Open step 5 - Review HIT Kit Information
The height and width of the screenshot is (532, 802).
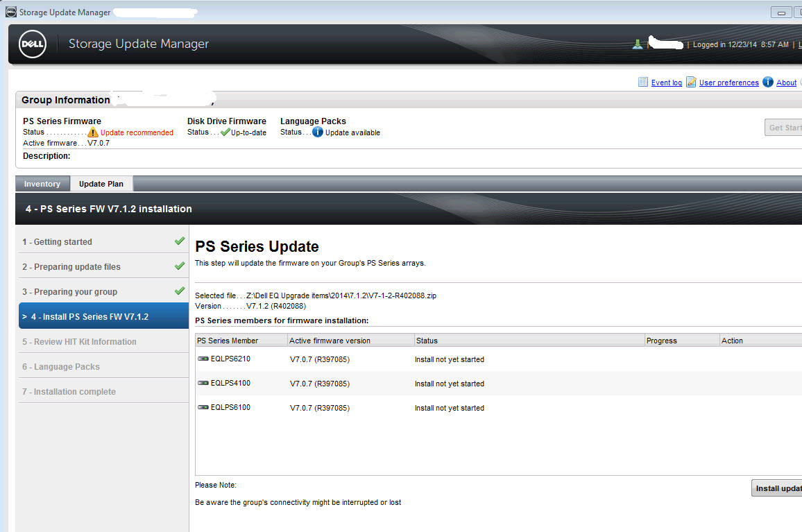(x=103, y=342)
